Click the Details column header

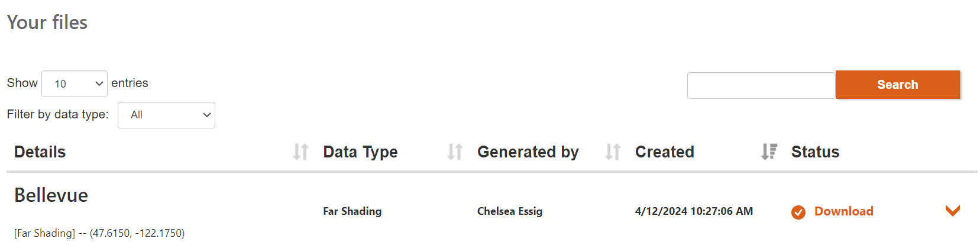tap(40, 152)
